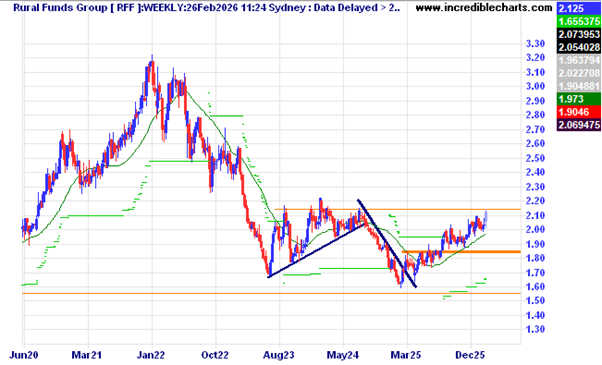The width and height of the screenshot is (602, 365).
Task: Select the grey 1.963794 value label
Action: 579,60
